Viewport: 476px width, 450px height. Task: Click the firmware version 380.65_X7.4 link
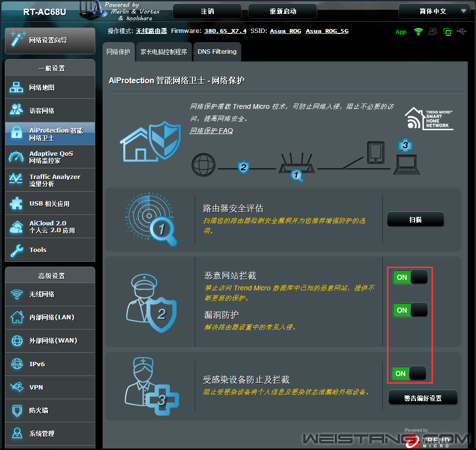225,31
